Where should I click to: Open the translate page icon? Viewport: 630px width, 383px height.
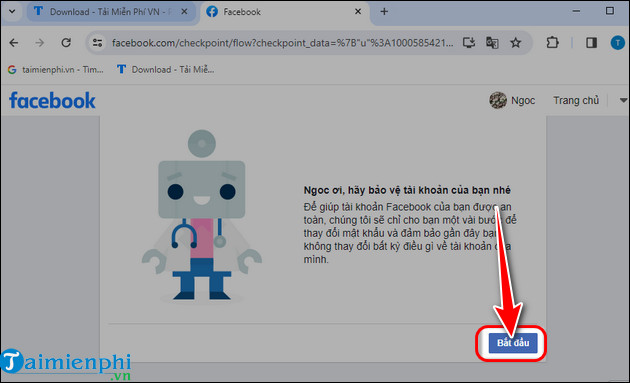pyautogui.click(x=492, y=43)
